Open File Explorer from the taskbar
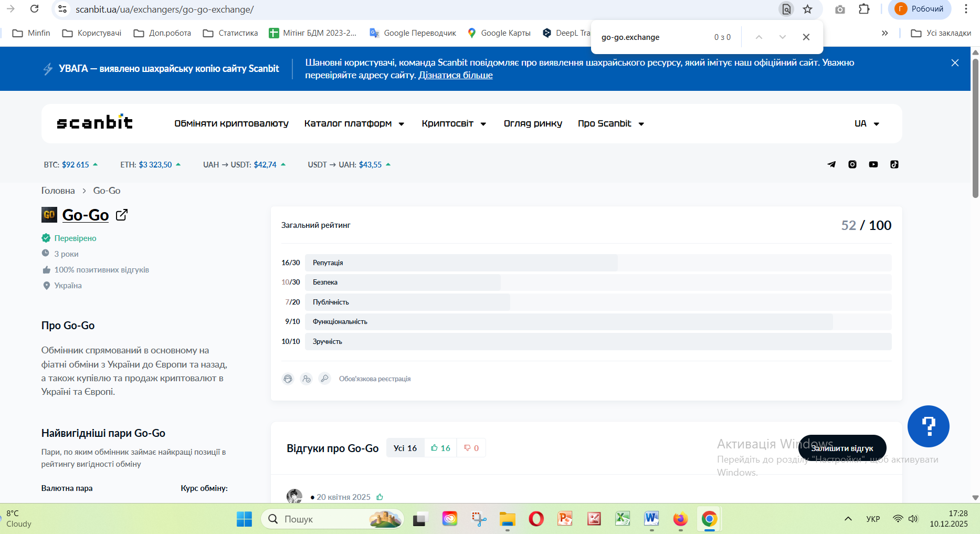 (x=508, y=519)
